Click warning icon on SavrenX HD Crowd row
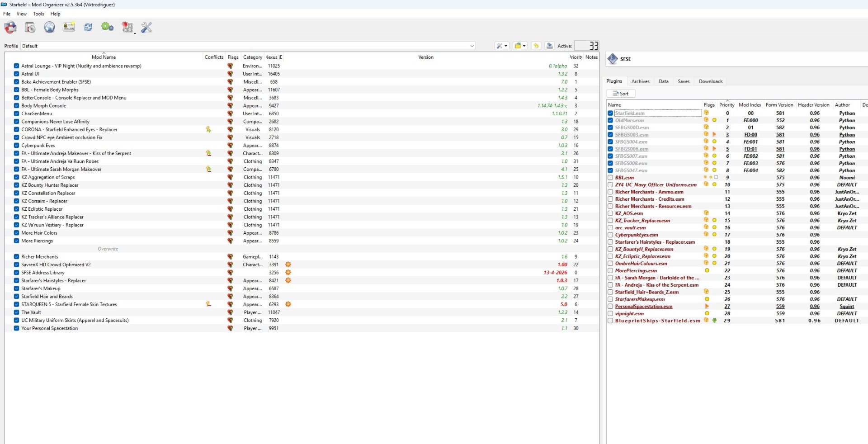The image size is (868, 444). point(288,265)
